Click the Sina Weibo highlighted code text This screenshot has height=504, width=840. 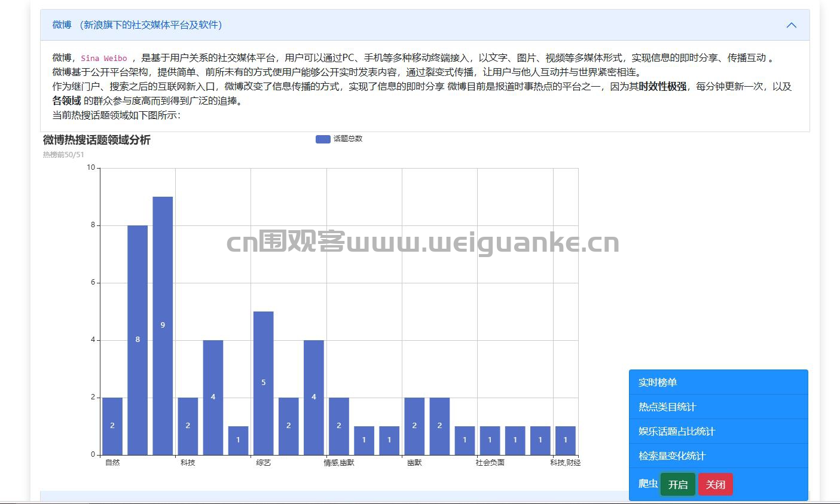click(104, 59)
